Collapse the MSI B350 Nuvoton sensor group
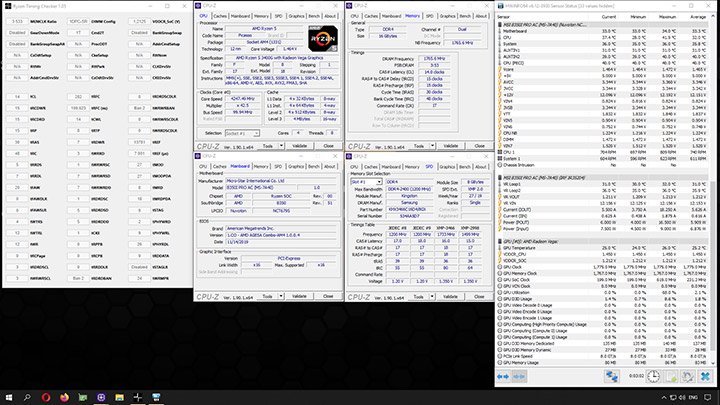 tap(500, 25)
